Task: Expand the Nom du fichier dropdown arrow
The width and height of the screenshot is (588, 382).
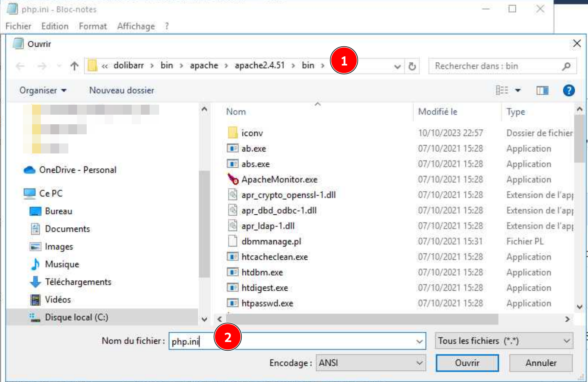Action: 419,342
